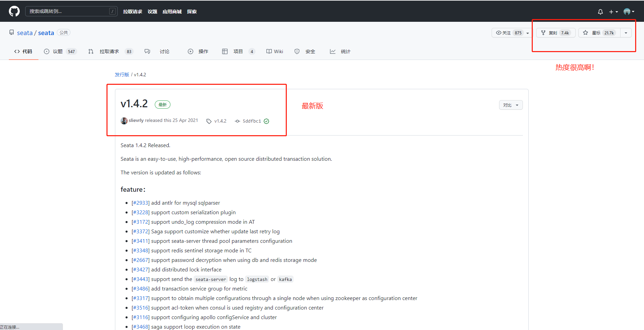Open the slievrly author link
644x330 pixels.
coord(136,121)
